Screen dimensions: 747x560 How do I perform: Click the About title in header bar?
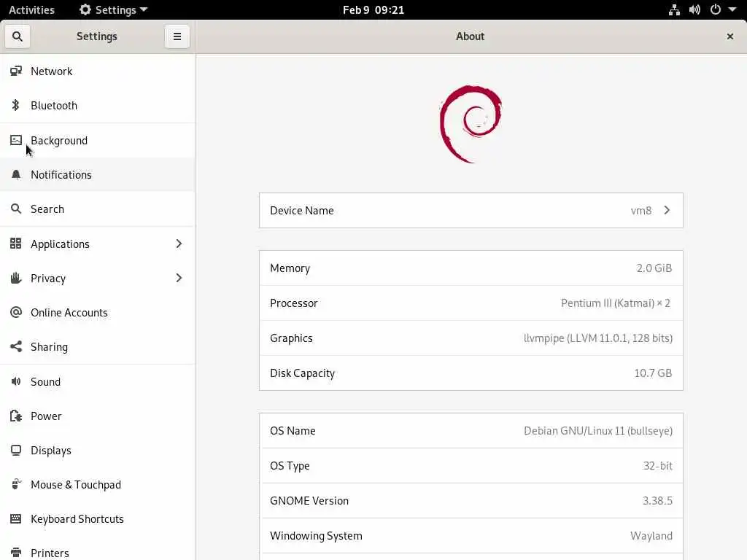471,36
